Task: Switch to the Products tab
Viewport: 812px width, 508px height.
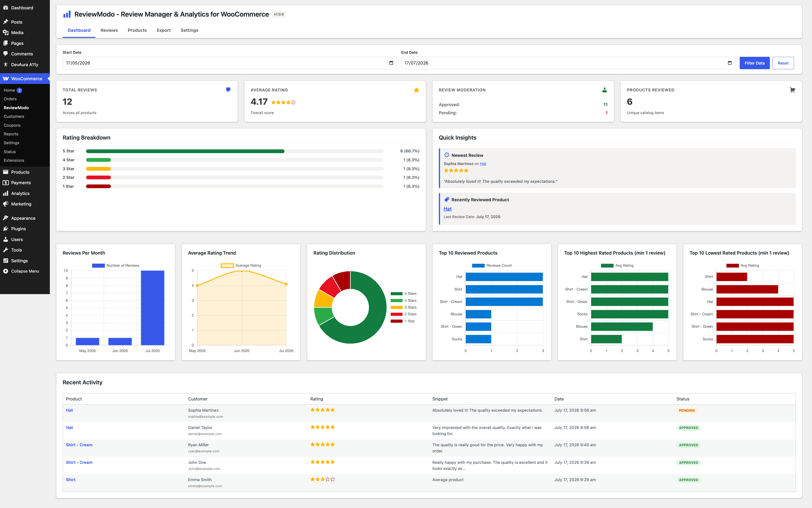Action: (x=137, y=30)
